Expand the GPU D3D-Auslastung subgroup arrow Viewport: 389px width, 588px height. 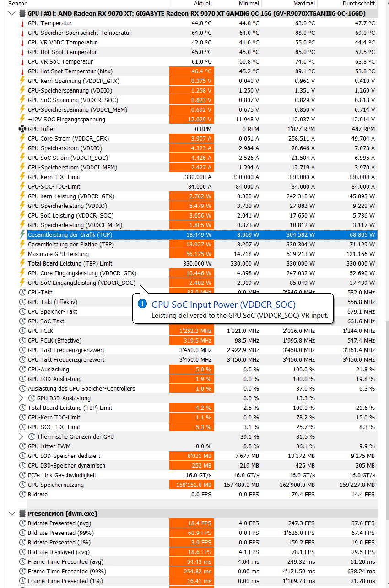pyautogui.click(x=21, y=398)
